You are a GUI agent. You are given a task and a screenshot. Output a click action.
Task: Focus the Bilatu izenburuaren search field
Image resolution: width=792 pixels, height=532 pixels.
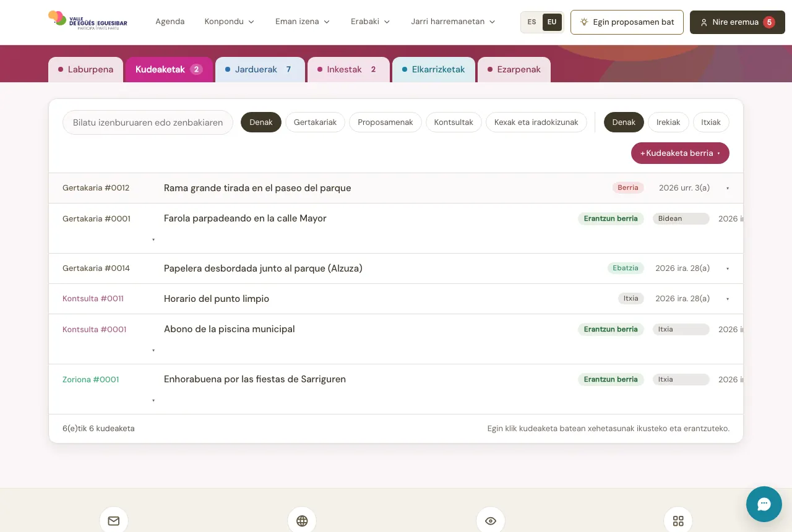click(x=148, y=122)
